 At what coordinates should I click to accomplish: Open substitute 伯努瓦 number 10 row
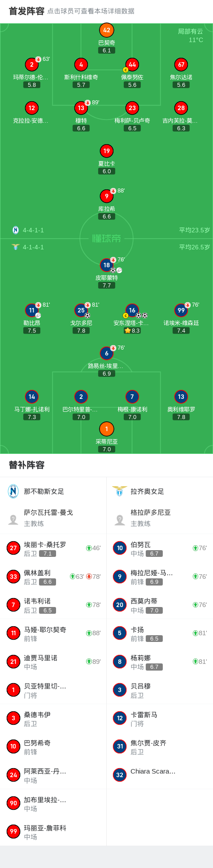point(160,548)
